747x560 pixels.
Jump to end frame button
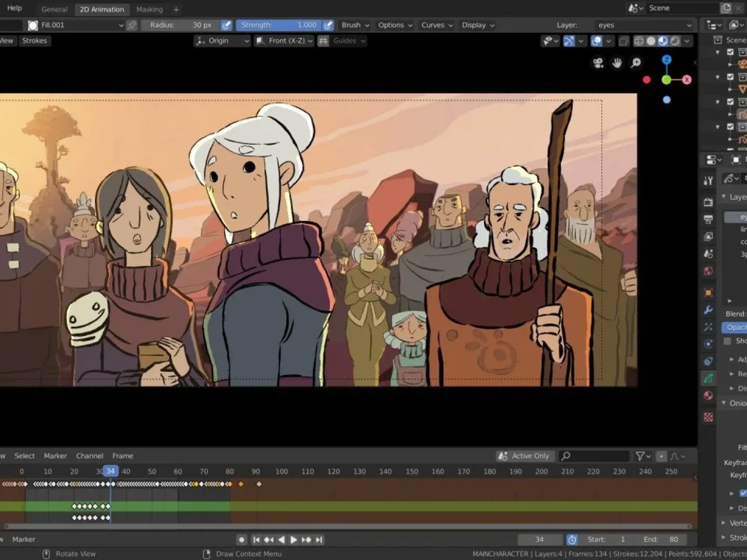(319, 540)
